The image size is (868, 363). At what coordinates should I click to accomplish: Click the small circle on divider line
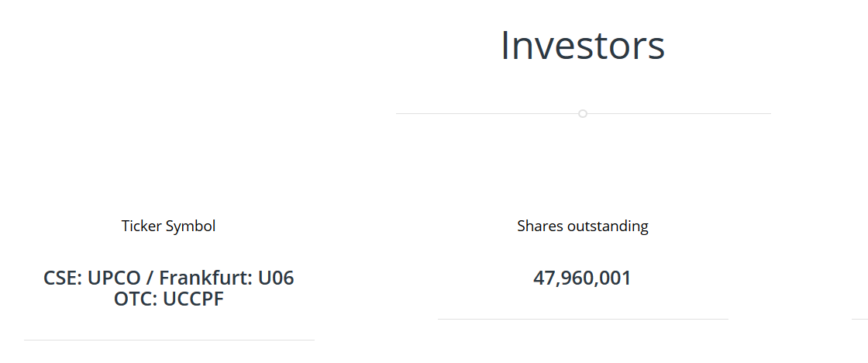(x=583, y=114)
